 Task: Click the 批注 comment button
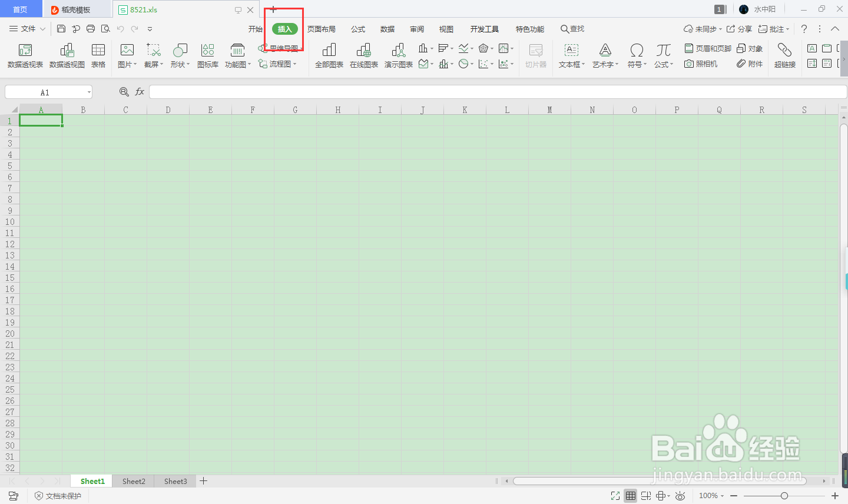[x=774, y=29]
